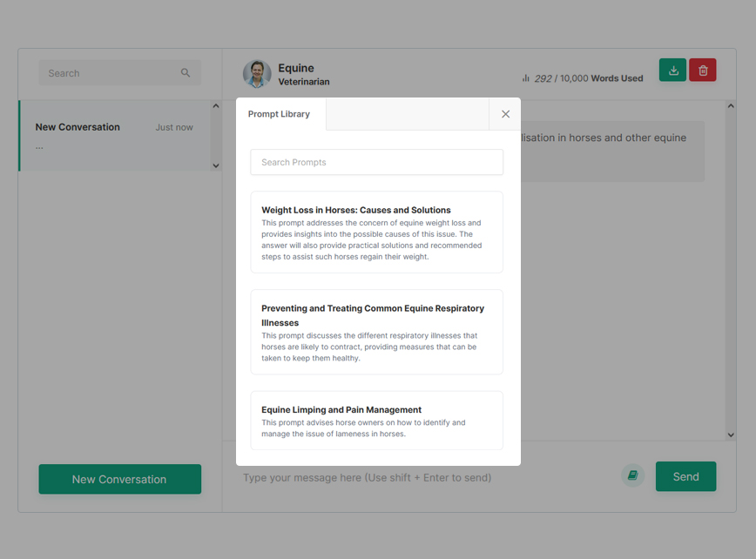Click the sidebar Search input field
The height and width of the screenshot is (559, 756).
[x=109, y=73]
